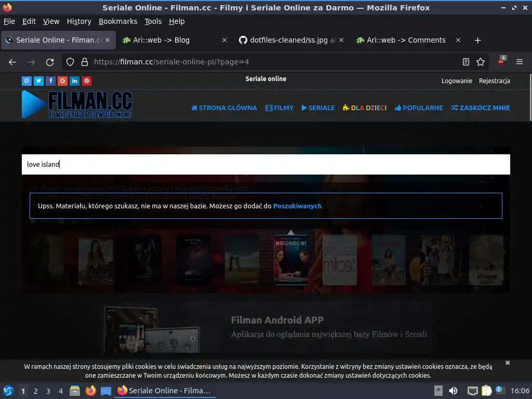The image size is (532, 399).
Task: Open the uBlock extension icon
Action: [501, 61]
